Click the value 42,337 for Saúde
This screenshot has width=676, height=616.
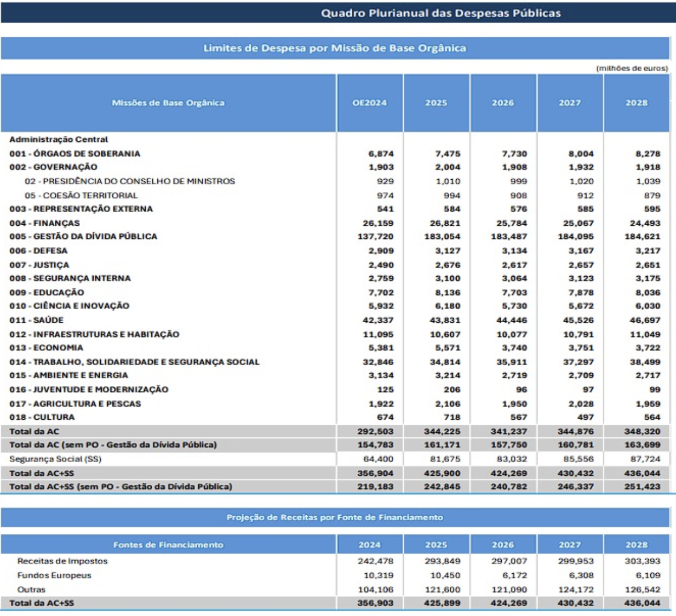pos(378,320)
